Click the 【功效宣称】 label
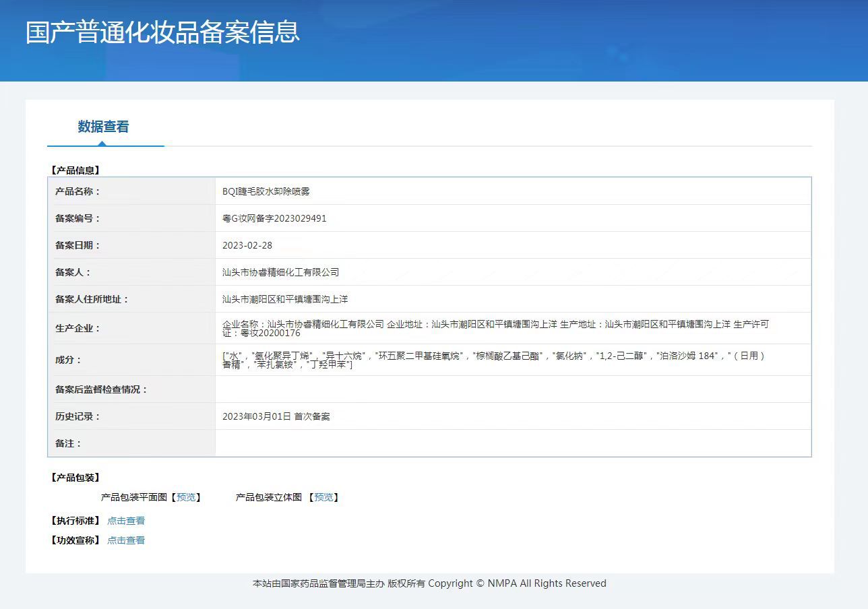The height and width of the screenshot is (609, 868). (x=75, y=540)
